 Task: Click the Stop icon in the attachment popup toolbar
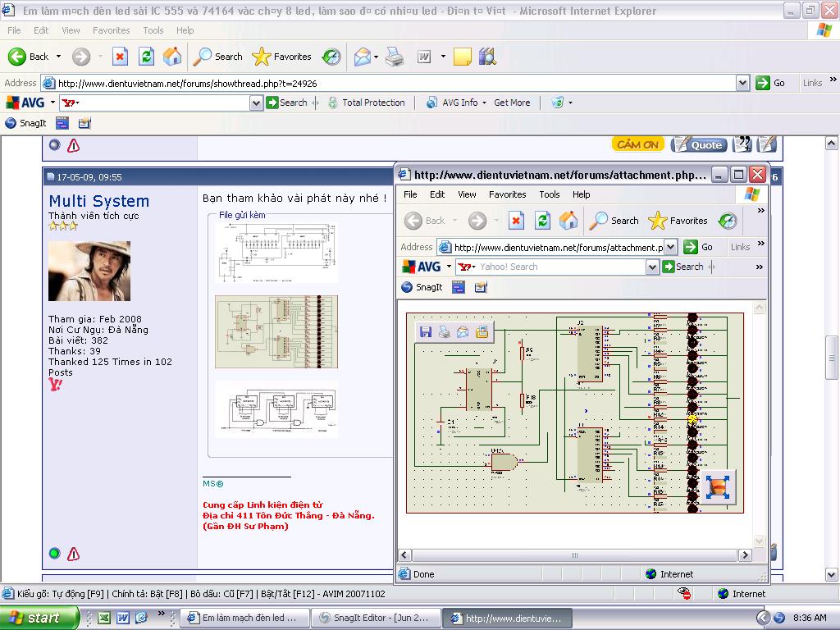(x=516, y=221)
